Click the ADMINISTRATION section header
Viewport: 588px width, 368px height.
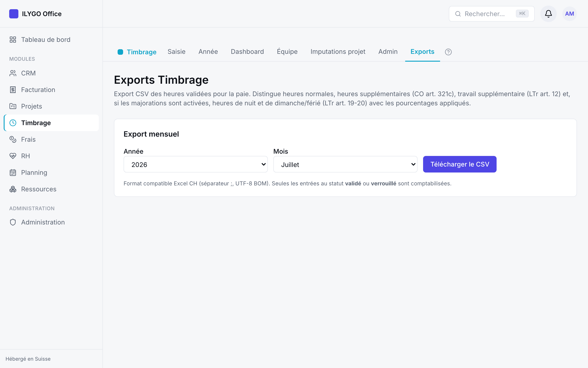pos(32,208)
